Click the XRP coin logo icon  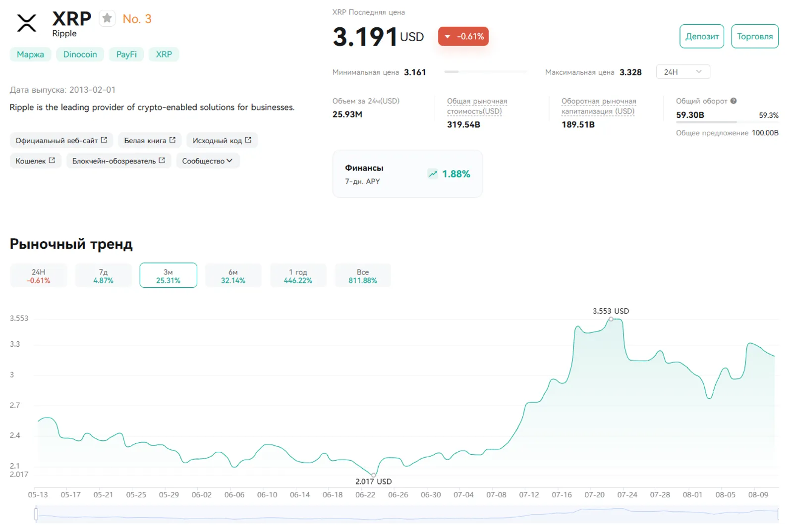point(27,23)
